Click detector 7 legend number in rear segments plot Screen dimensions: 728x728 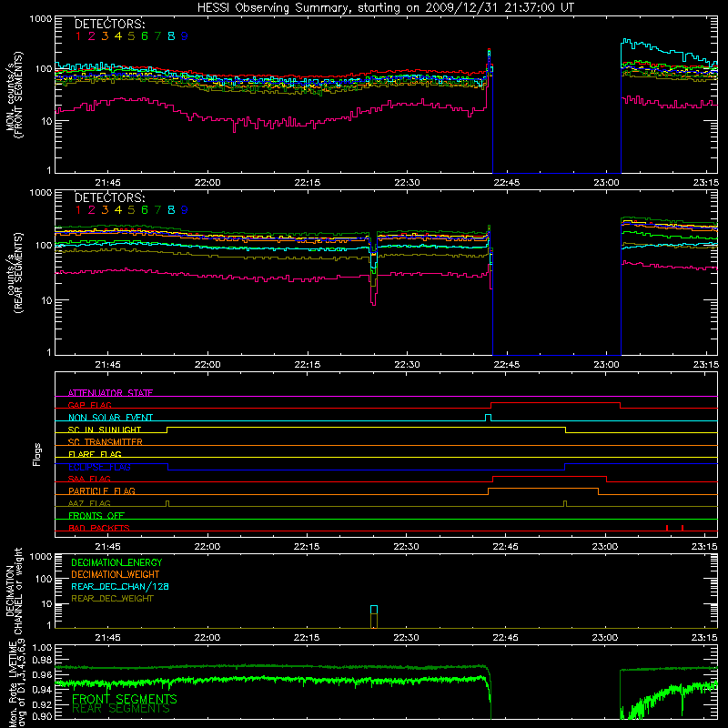coord(157,210)
